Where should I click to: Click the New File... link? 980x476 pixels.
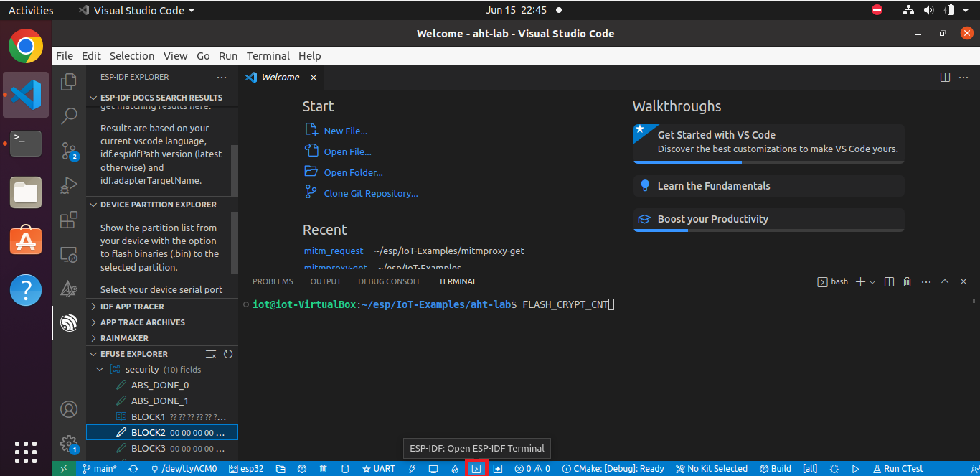click(x=345, y=131)
